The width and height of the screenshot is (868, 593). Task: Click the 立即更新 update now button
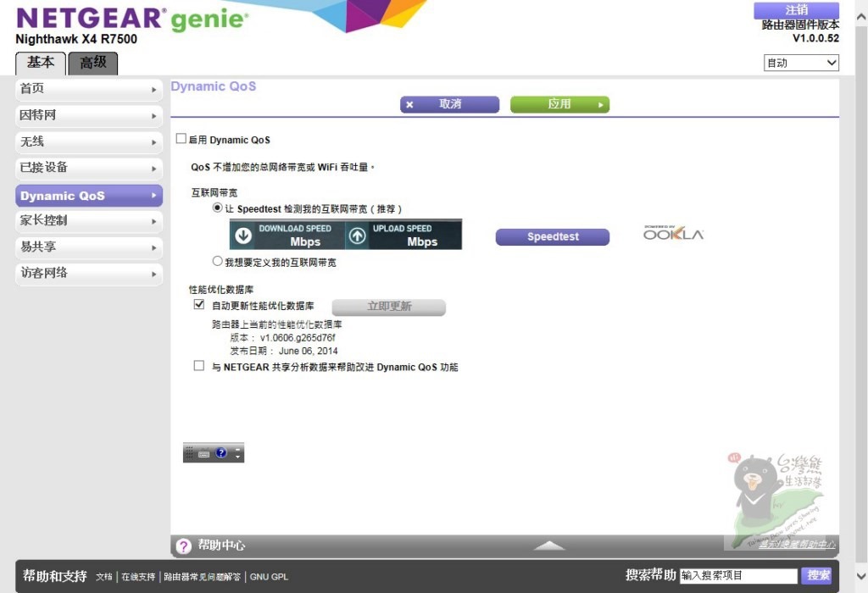[x=388, y=307]
